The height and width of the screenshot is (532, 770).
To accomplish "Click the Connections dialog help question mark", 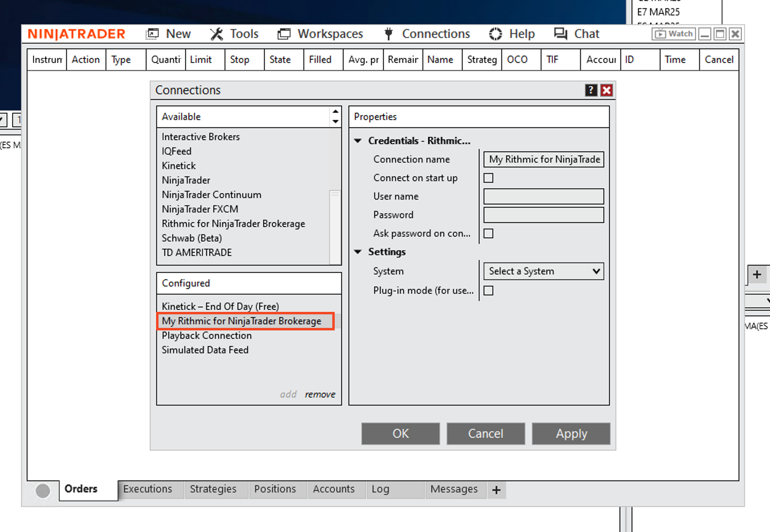I will point(591,90).
